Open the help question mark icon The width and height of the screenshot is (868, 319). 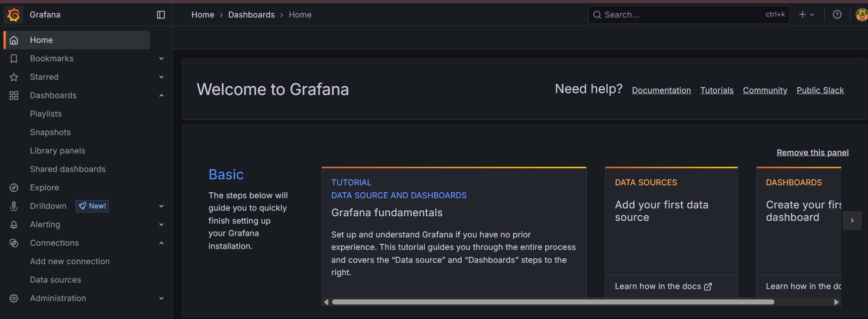pos(837,15)
